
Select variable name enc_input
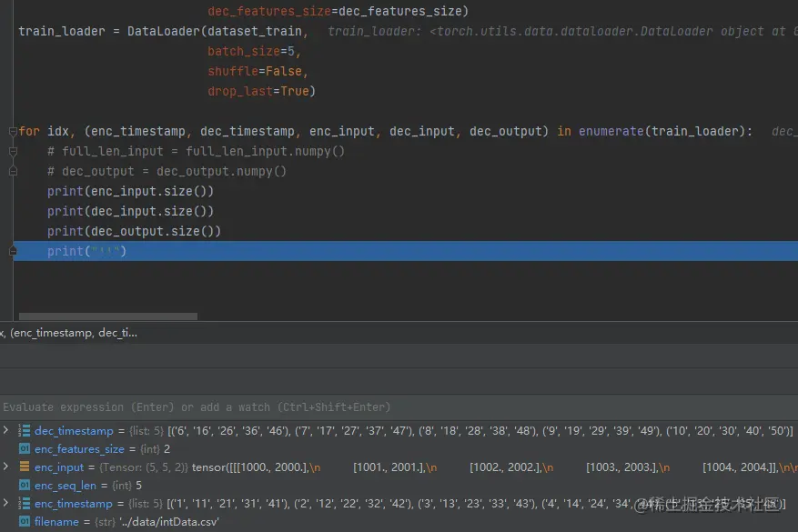point(59,467)
